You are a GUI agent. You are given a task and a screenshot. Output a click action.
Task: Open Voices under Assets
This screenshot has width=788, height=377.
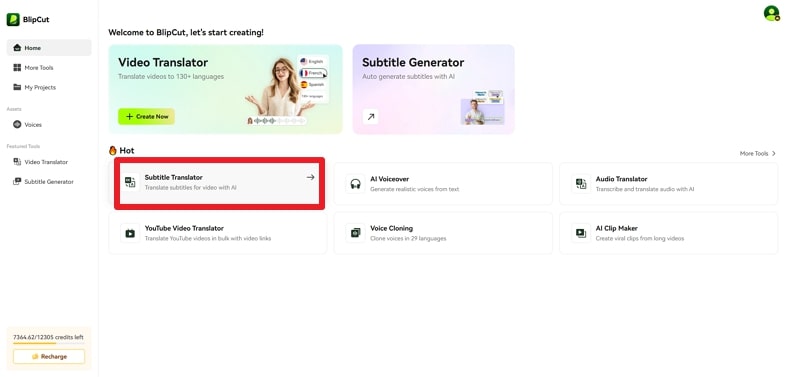click(x=49, y=124)
